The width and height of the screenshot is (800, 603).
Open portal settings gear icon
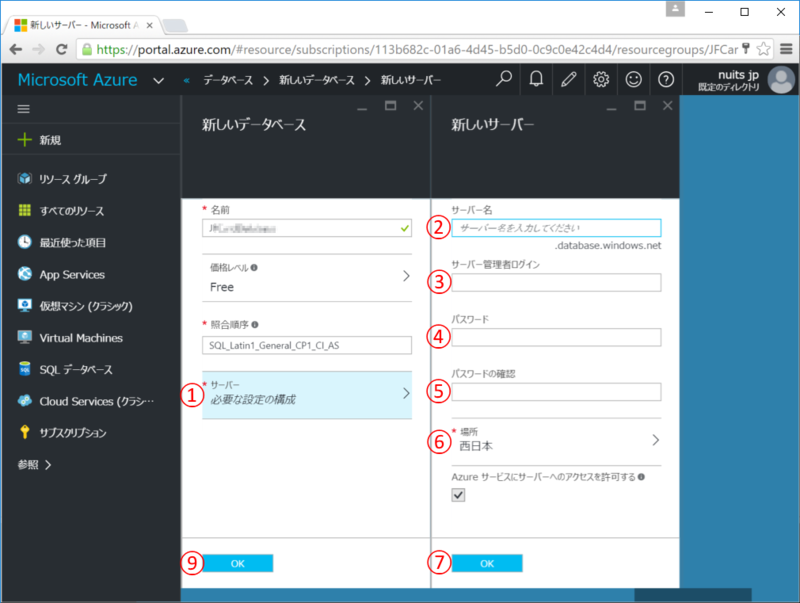point(601,79)
